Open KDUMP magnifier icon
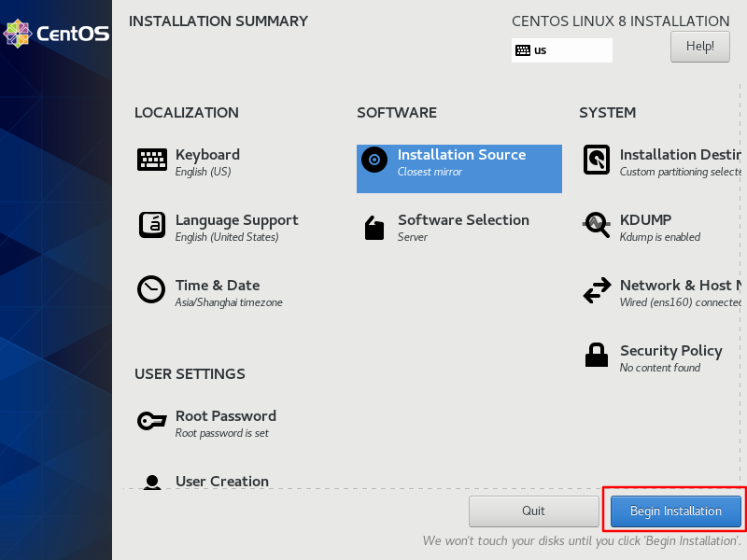 [597, 224]
